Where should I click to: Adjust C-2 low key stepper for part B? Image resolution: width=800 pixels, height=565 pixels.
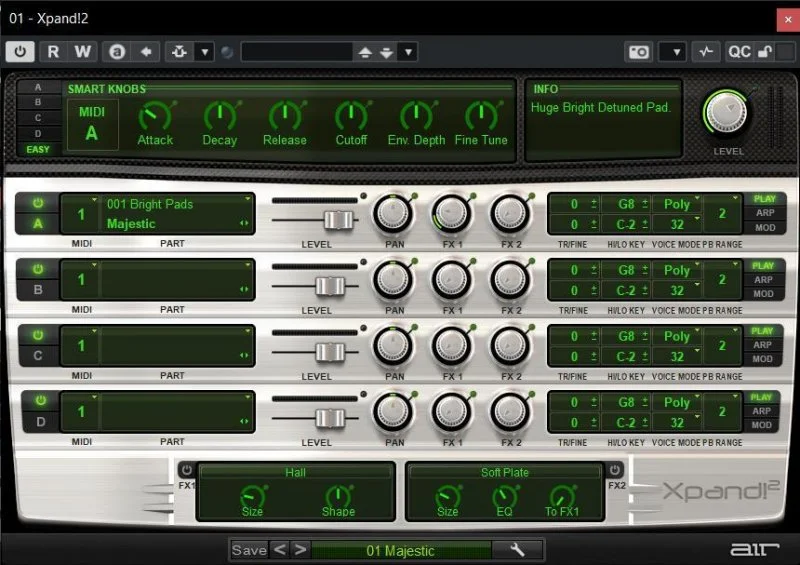pyautogui.click(x=645, y=290)
